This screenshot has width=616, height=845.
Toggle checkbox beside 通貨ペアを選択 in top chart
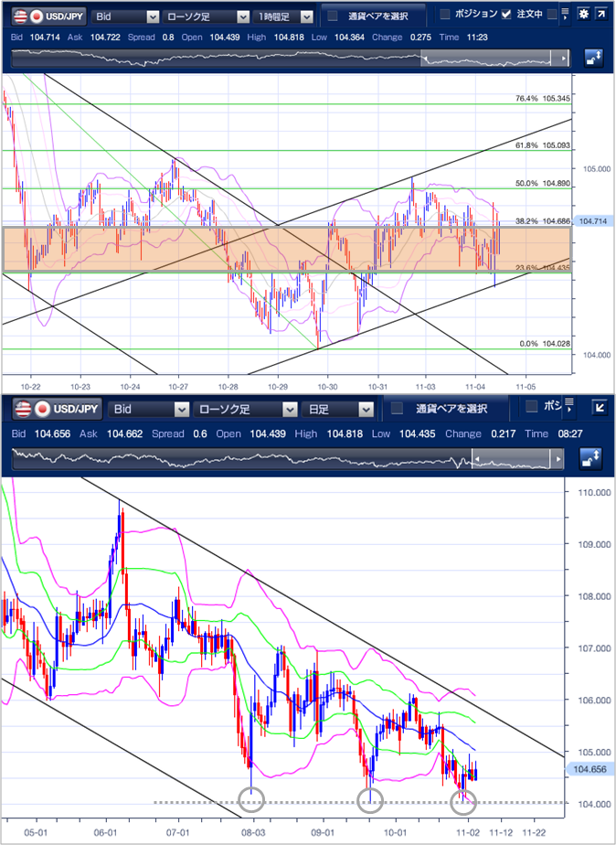pos(333,16)
